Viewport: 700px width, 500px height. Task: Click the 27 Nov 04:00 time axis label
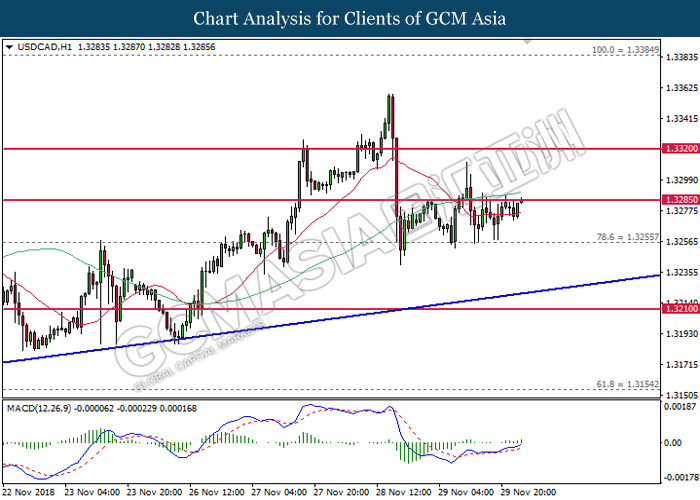click(279, 492)
